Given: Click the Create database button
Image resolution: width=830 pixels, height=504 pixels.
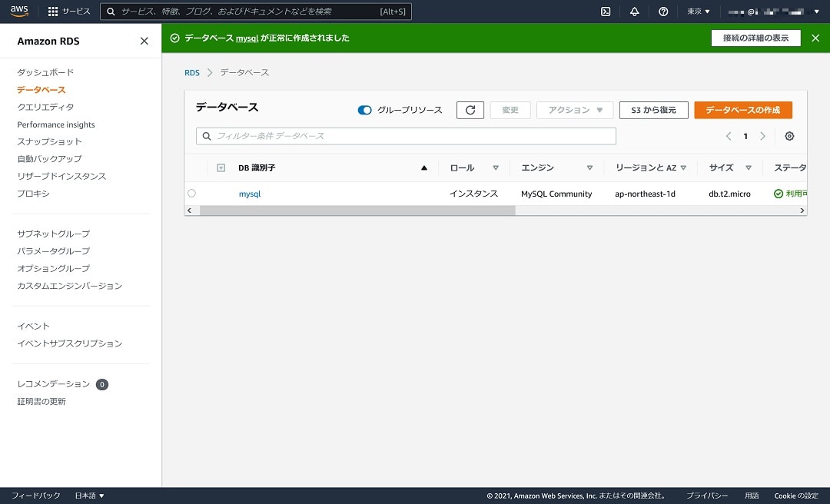Looking at the screenshot, I should coord(743,110).
